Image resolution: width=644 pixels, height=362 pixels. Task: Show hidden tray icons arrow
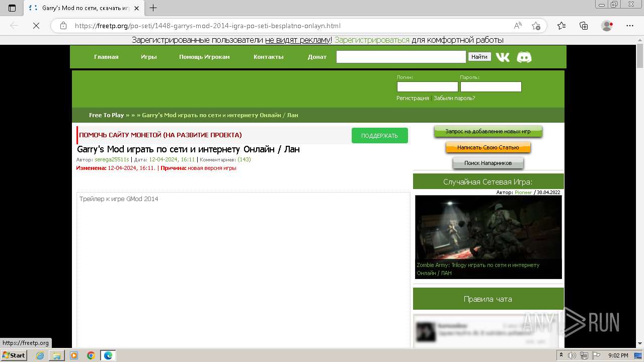[562, 355]
